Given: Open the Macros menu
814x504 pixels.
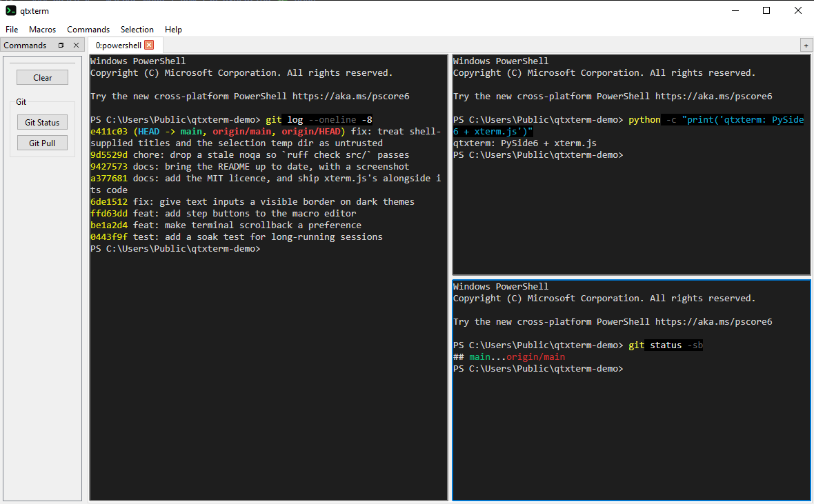Looking at the screenshot, I should 43,30.
